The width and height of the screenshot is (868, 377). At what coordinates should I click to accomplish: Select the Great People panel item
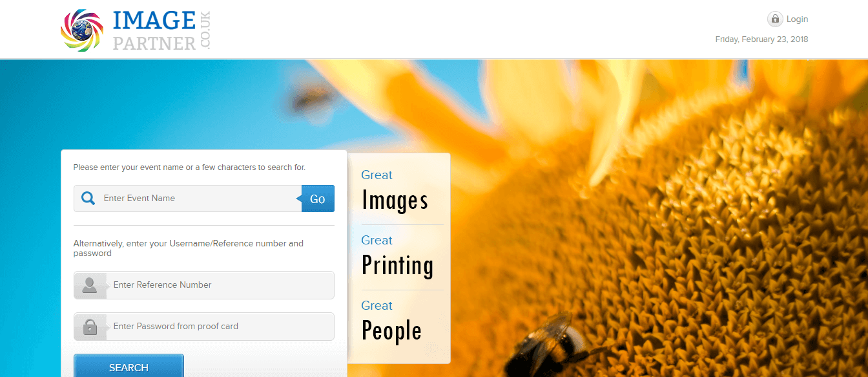coord(392,322)
